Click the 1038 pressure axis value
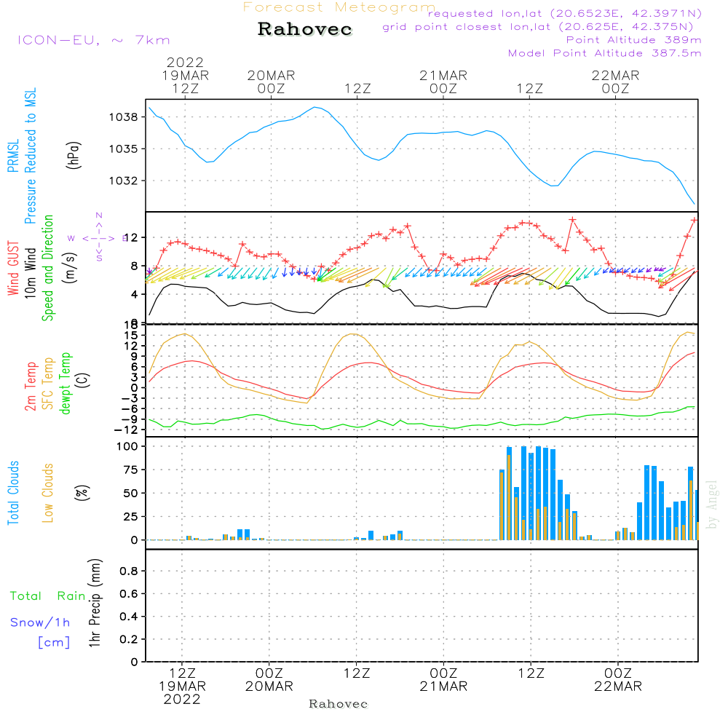The width and height of the screenshot is (728, 728). click(x=124, y=117)
